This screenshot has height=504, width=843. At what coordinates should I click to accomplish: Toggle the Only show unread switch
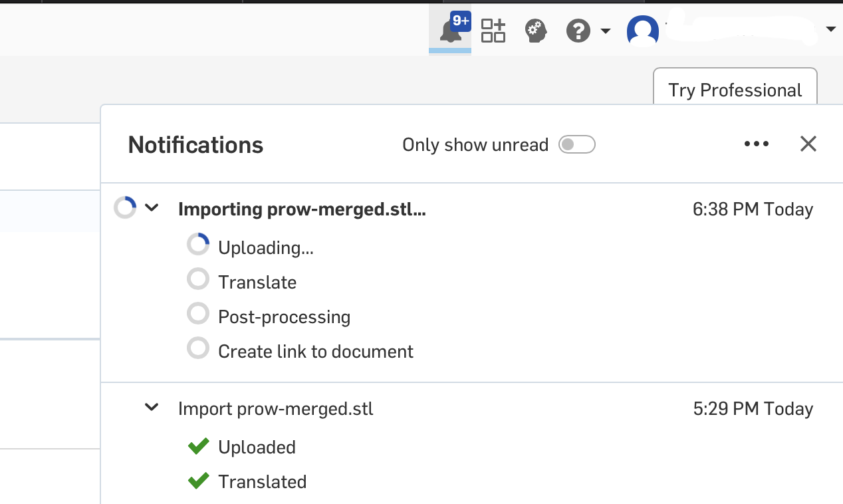tap(576, 144)
